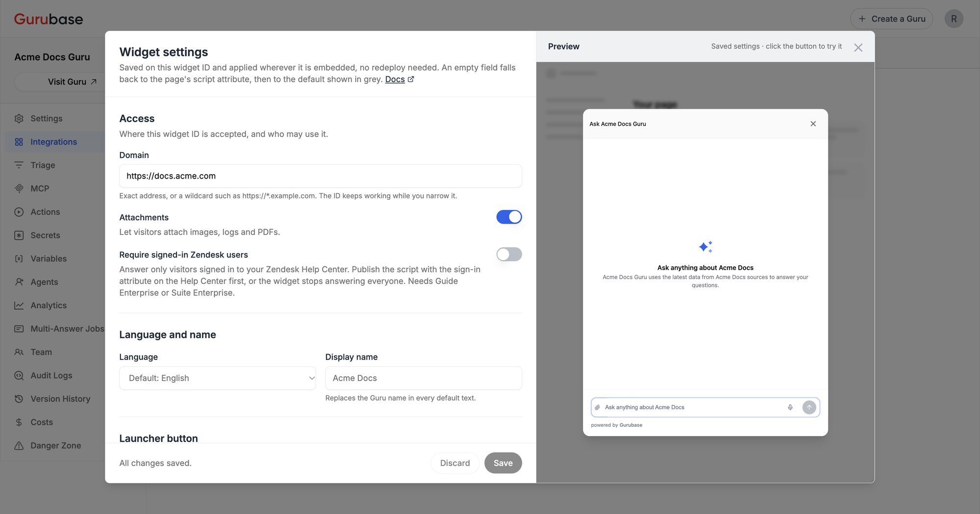Click the microphone icon in preview chat
Viewport: 980px width, 514px height.
[x=790, y=407]
